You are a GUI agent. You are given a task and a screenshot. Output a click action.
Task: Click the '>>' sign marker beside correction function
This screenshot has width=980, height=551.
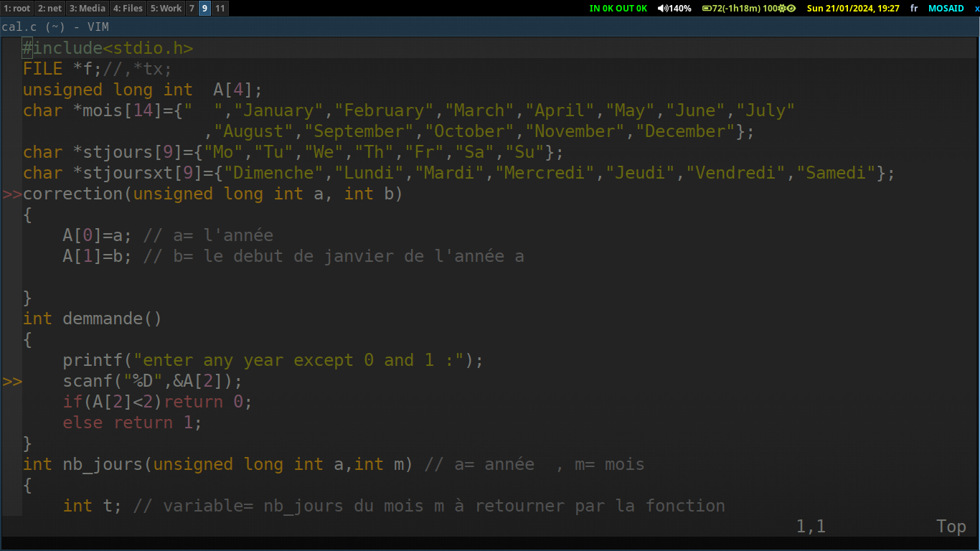[x=12, y=194]
